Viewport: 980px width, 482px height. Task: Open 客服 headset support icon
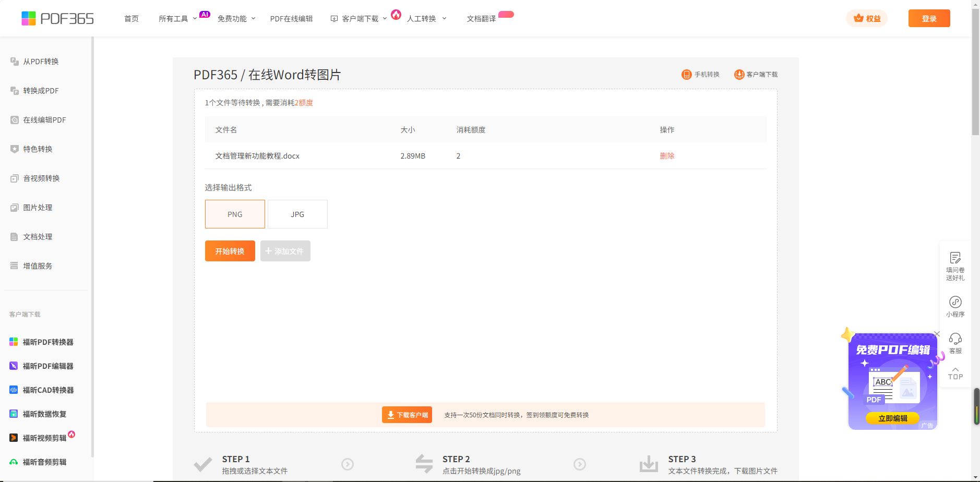pos(955,339)
